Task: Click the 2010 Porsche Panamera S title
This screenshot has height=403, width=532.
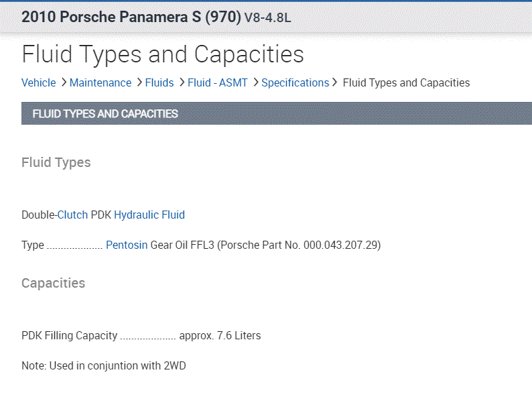Action: tap(131, 17)
